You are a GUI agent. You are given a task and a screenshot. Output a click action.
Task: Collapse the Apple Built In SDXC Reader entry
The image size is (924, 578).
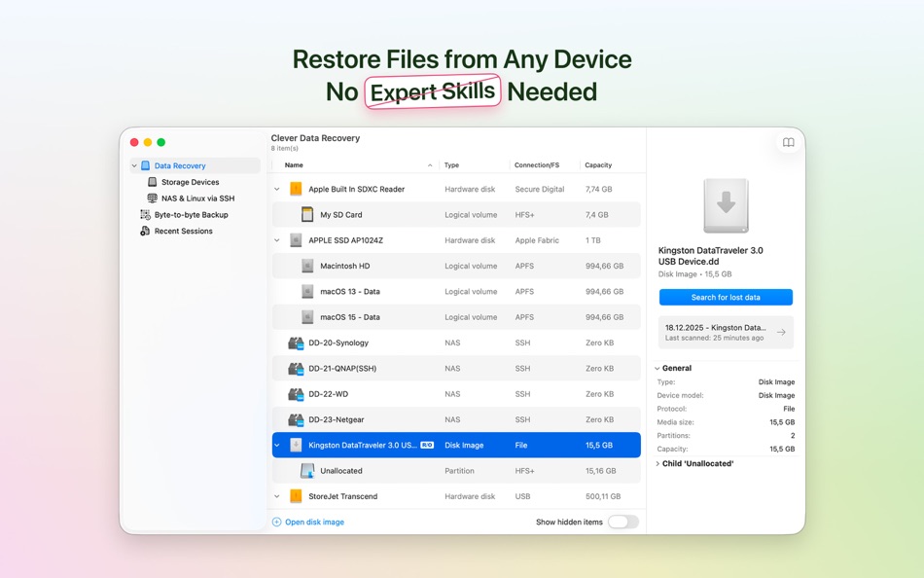pos(276,189)
